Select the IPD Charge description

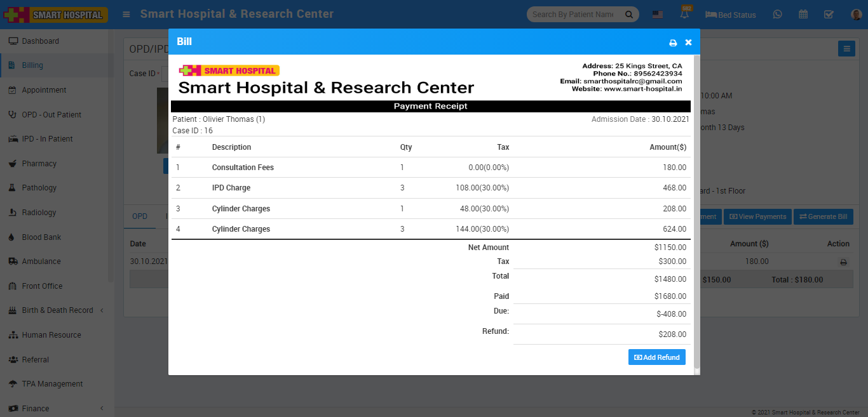click(231, 188)
